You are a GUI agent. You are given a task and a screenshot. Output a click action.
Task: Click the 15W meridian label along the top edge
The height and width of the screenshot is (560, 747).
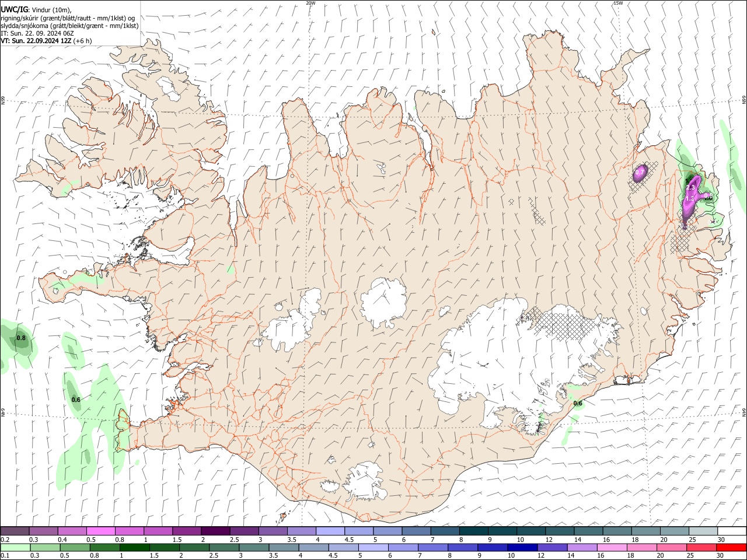pos(618,3)
